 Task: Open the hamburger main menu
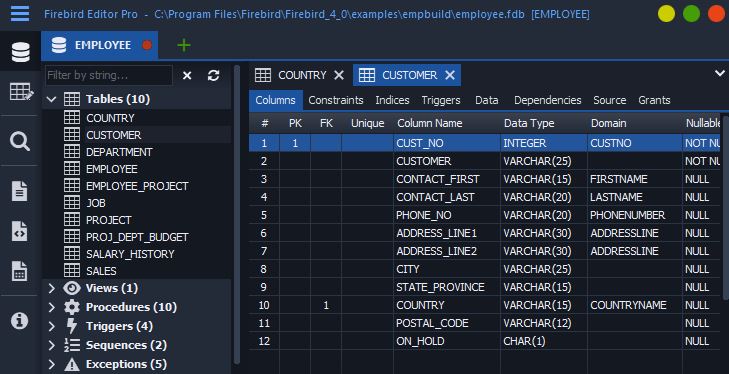20,14
